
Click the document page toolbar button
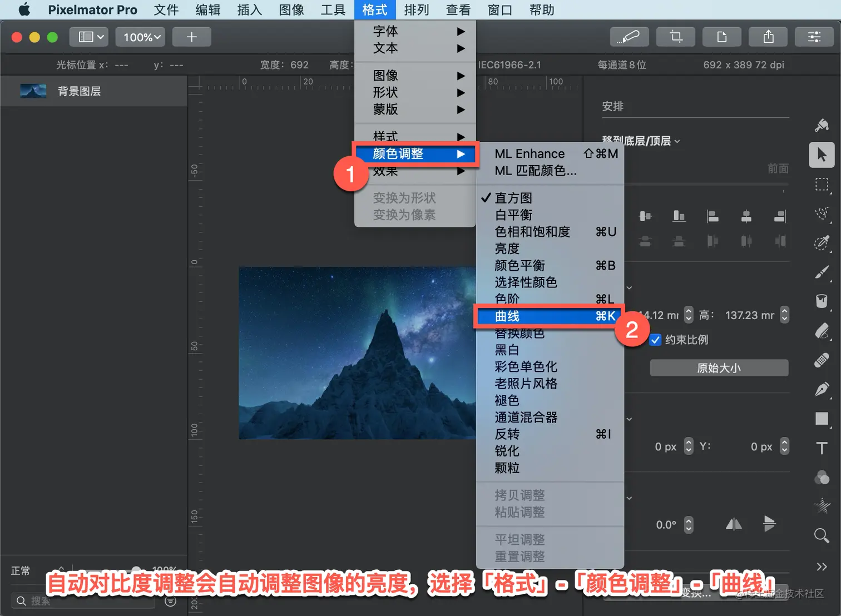pos(722,37)
